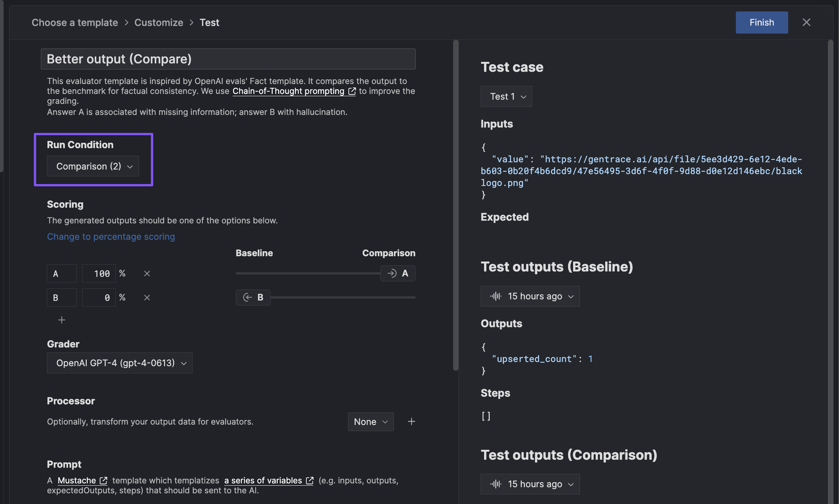Click the 'upserted_count' output key
The image size is (839, 504).
pos(534,359)
